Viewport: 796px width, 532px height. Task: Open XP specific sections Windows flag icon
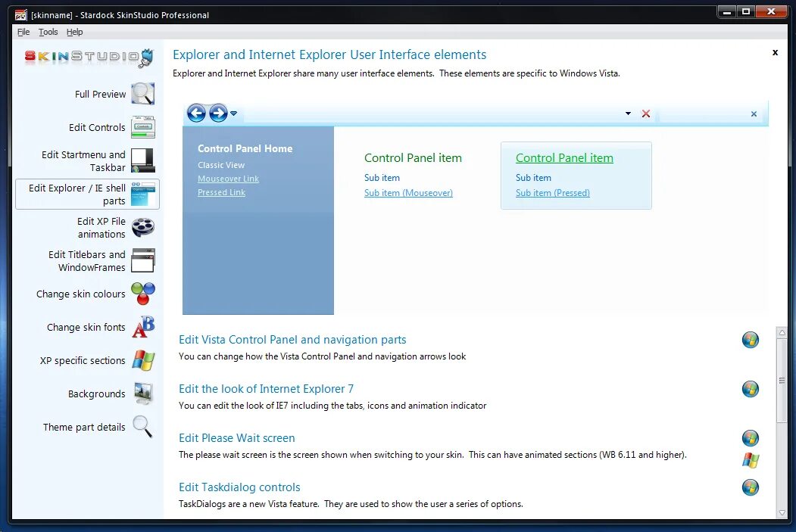tap(143, 360)
